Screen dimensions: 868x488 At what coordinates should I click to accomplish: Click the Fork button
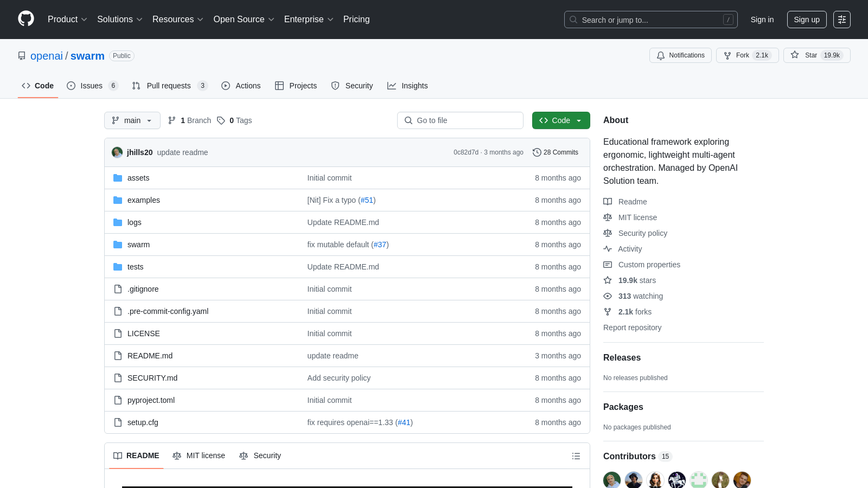(748, 55)
